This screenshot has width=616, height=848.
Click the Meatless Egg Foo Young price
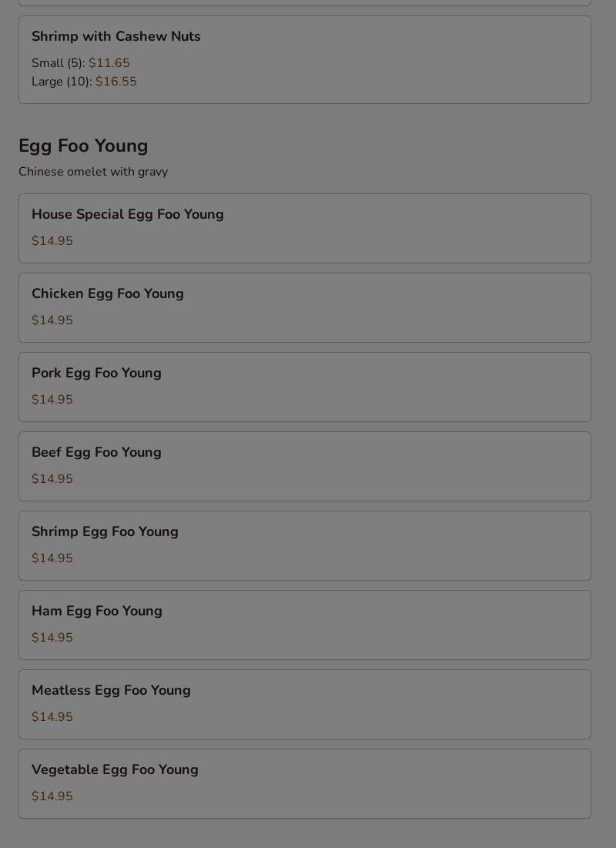point(52,717)
